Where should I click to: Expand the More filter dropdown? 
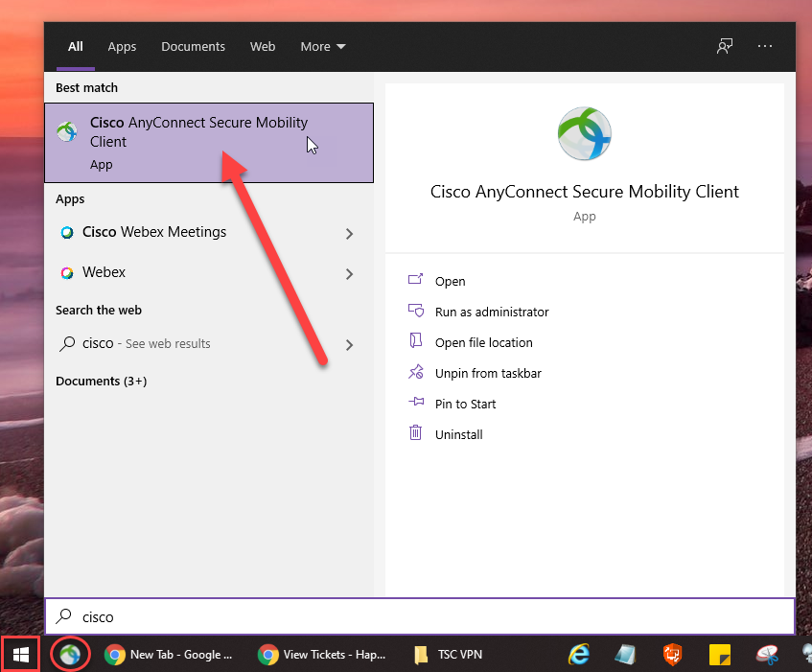(323, 46)
